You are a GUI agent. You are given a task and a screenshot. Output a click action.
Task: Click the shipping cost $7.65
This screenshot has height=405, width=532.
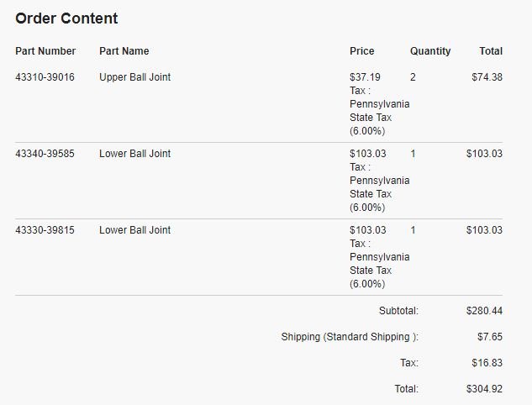click(490, 337)
